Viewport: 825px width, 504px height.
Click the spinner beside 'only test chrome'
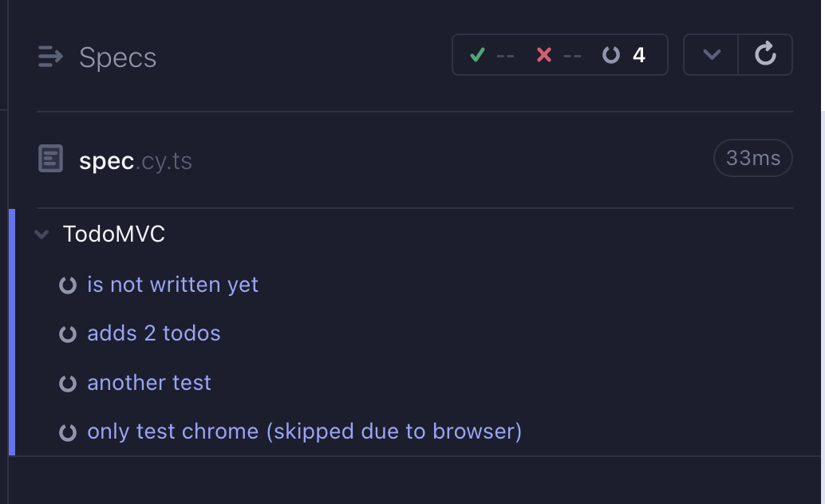[68, 431]
